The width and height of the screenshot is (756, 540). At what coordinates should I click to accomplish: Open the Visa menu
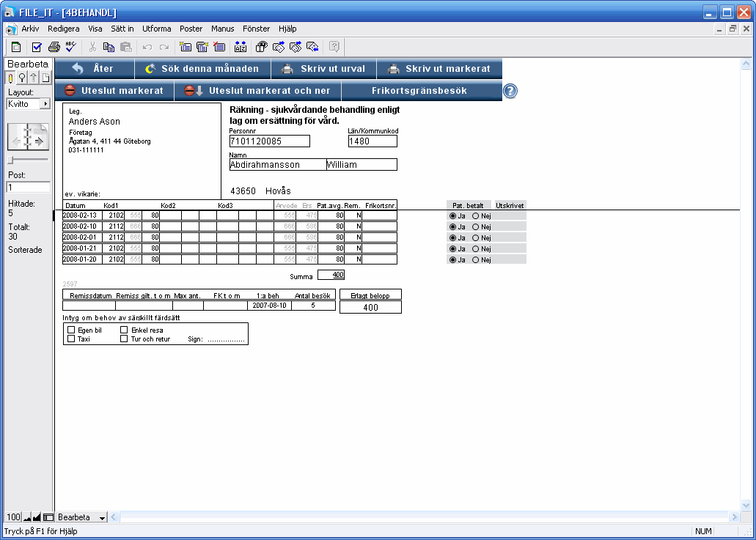(95, 29)
